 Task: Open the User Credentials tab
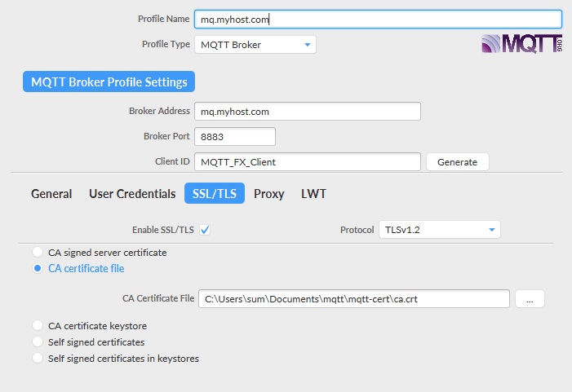coord(132,194)
